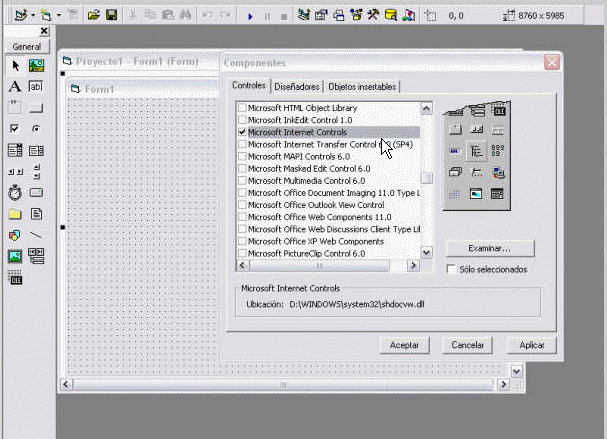Open dropdown arrow beside Add Form icon
The image size is (607, 439).
[59, 15]
